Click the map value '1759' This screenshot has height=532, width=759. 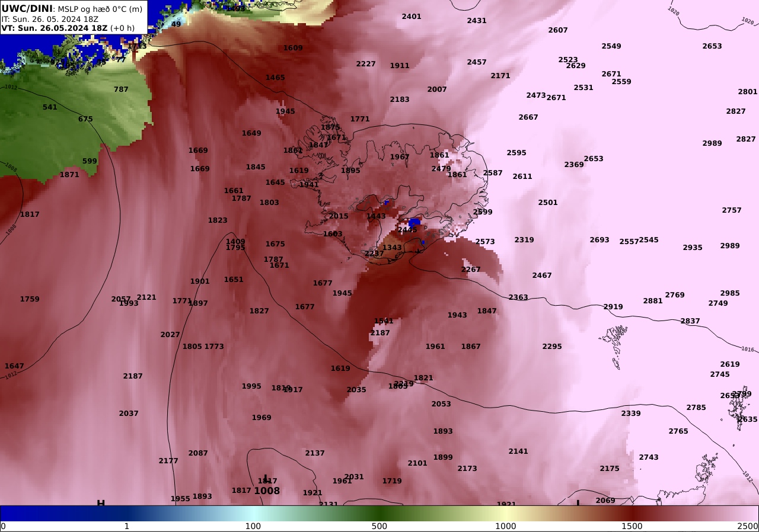click(x=30, y=299)
